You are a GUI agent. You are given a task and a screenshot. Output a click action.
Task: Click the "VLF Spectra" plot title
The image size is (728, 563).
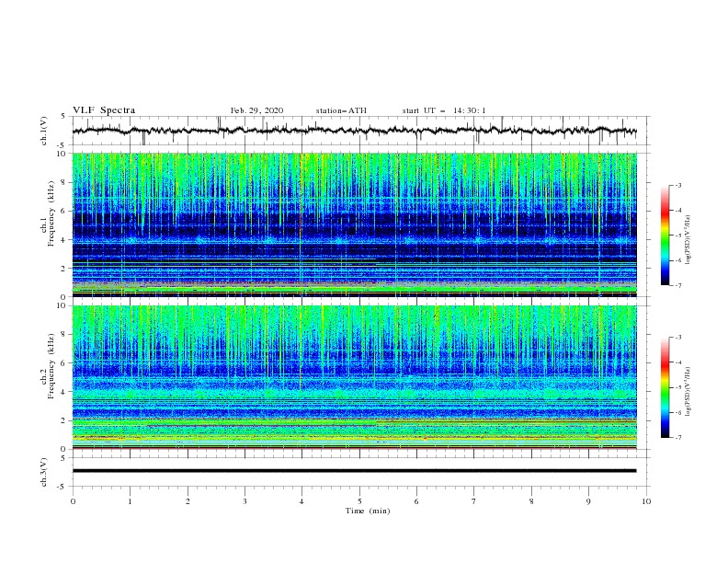coord(104,110)
